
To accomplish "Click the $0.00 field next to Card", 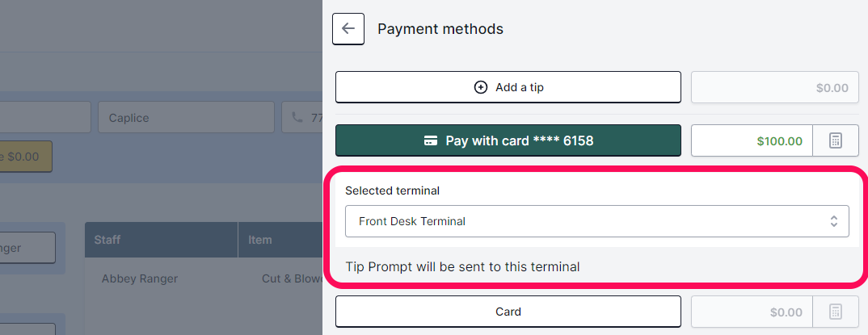I will click(x=752, y=312).
